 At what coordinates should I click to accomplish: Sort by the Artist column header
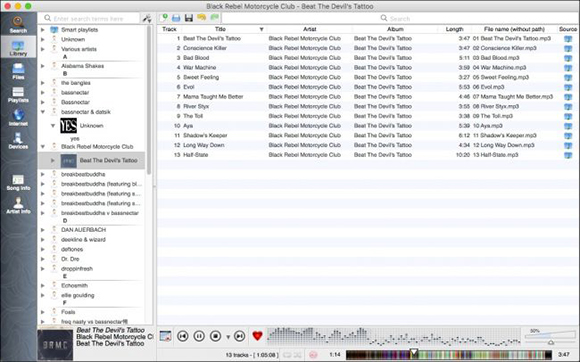click(x=310, y=29)
